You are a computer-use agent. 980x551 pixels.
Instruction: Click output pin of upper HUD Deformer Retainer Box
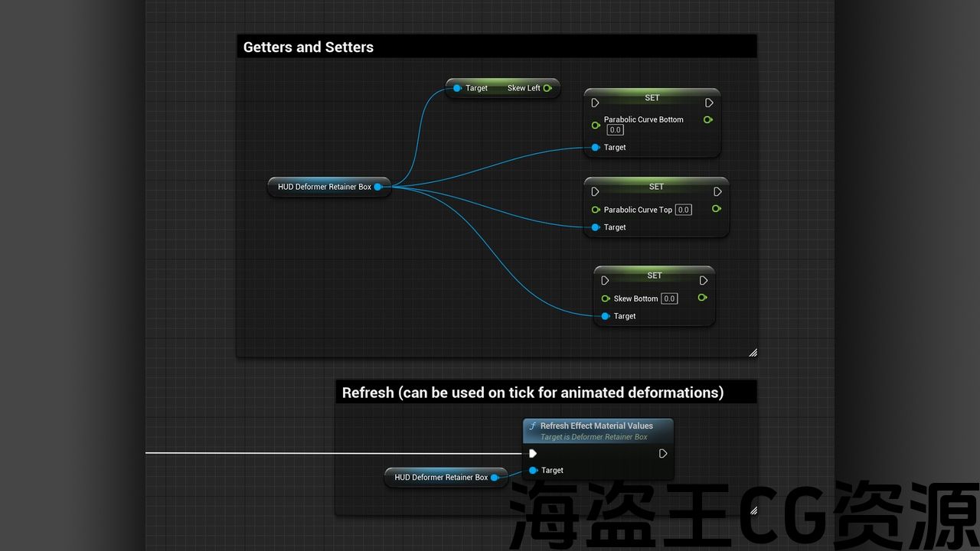[378, 187]
